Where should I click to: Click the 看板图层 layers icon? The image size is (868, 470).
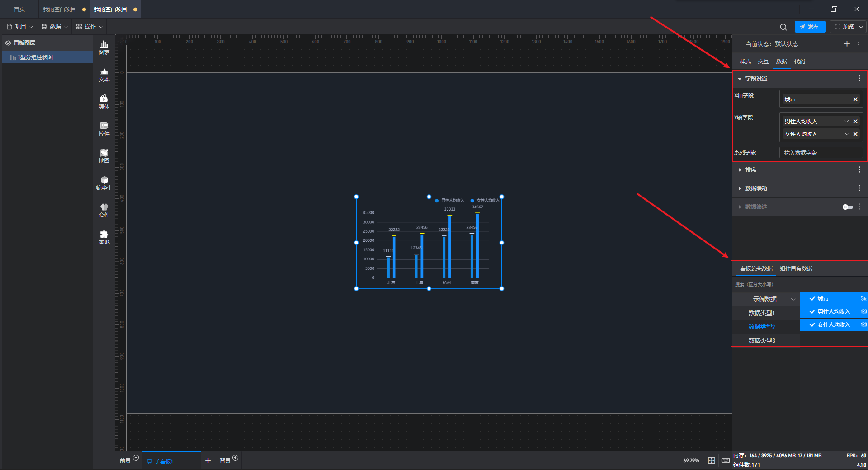point(8,43)
